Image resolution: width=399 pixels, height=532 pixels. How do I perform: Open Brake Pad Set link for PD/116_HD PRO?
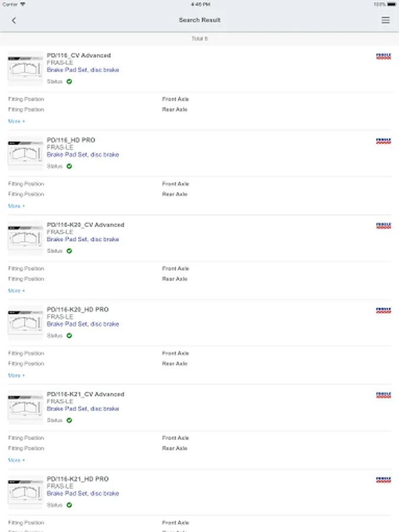tap(83, 155)
